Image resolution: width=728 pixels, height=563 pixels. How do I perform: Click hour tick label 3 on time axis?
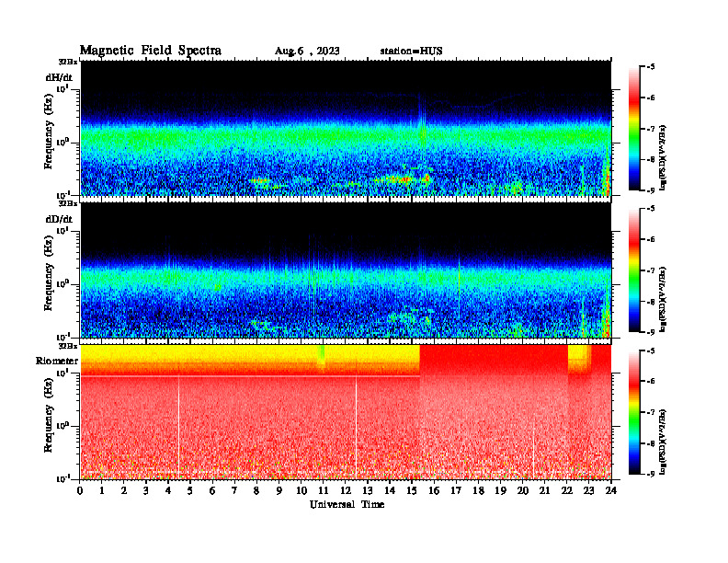pos(146,490)
